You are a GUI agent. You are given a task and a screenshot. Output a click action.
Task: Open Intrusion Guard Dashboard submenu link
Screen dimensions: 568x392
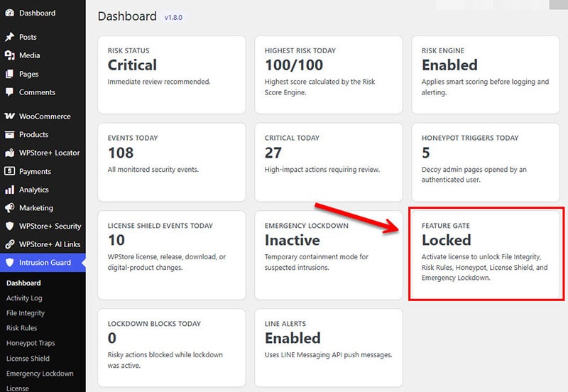pos(23,283)
